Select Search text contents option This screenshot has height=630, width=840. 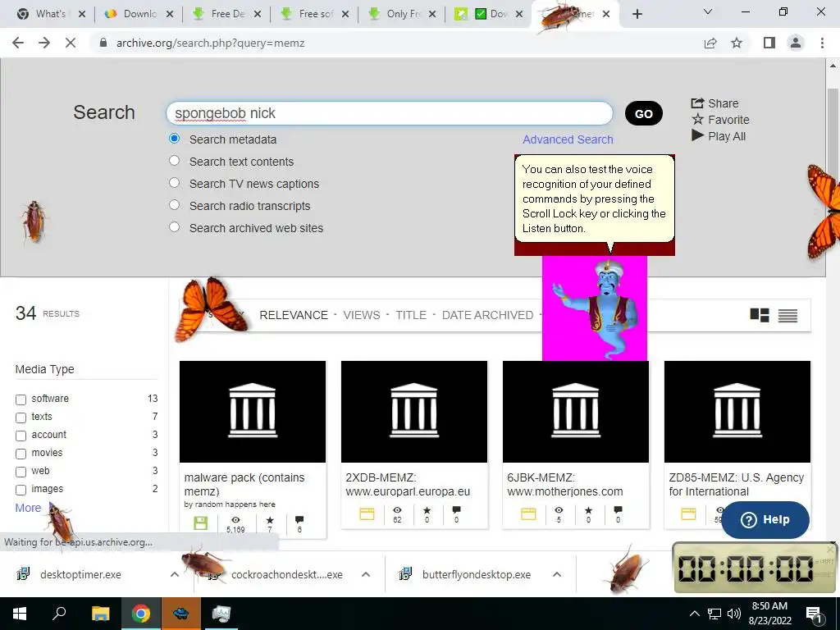click(174, 160)
